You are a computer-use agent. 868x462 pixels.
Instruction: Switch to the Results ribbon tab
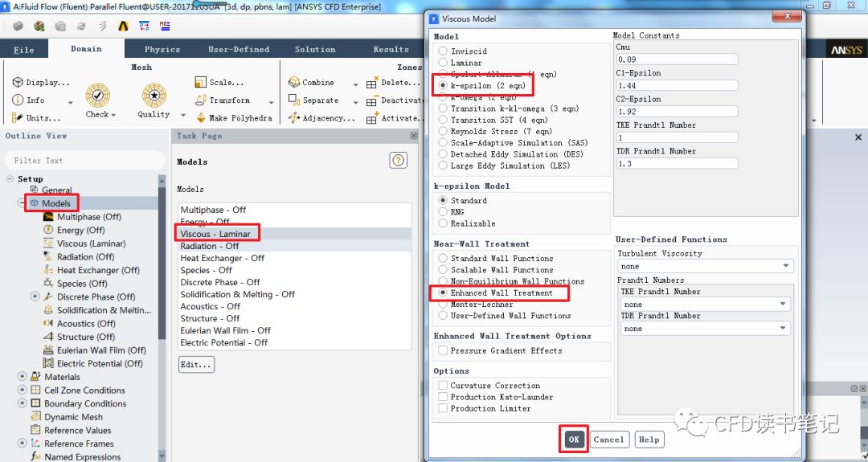click(x=391, y=49)
